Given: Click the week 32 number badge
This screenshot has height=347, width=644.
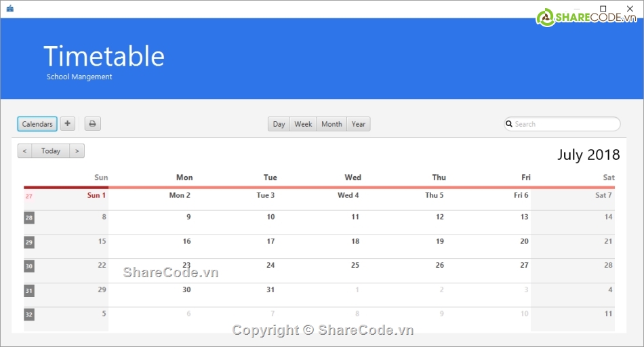Looking at the screenshot, I should (x=29, y=314).
